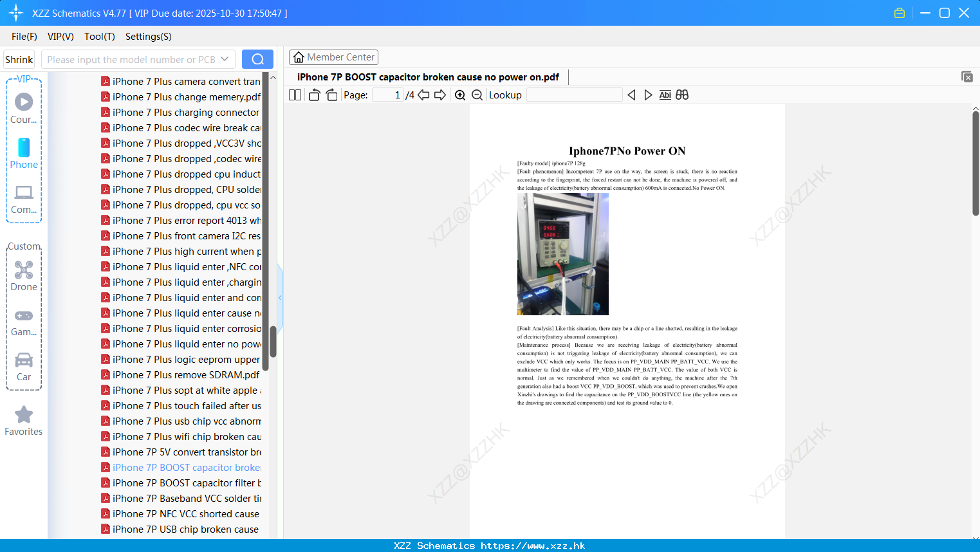This screenshot has height=552, width=980.
Task: Click the PDF viewer vertical scrollbar thumb
Action: (x=975, y=163)
